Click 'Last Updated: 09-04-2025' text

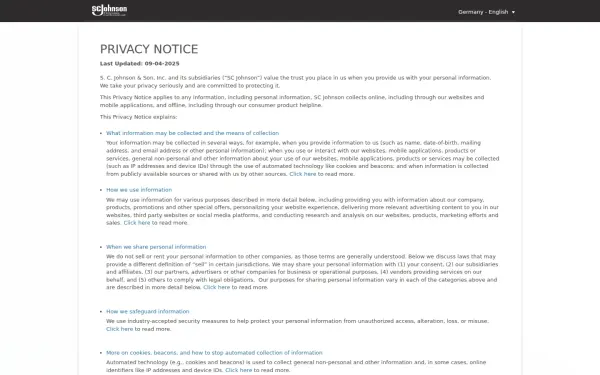pos(140,64)
